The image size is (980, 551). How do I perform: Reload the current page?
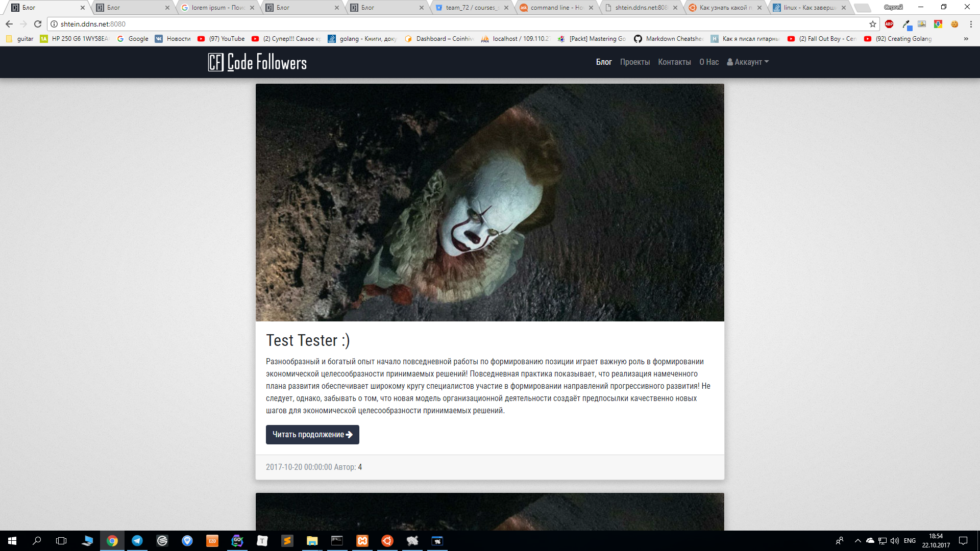click(38, 24)
